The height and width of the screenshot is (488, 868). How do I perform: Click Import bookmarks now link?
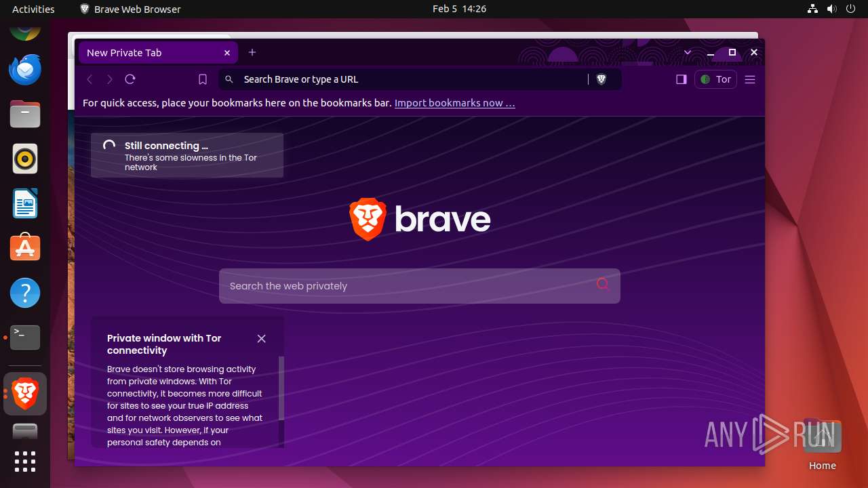coord(455,103)
